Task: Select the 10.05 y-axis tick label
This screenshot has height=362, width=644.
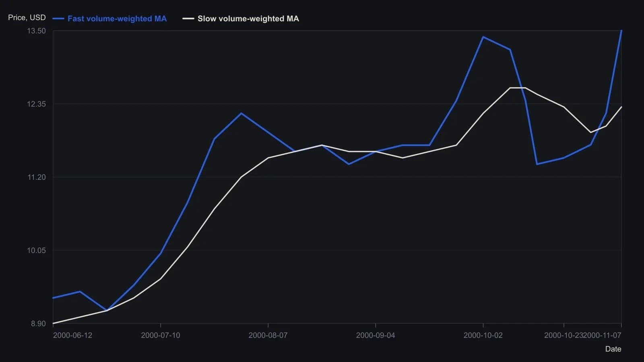Action: (36, 251)
